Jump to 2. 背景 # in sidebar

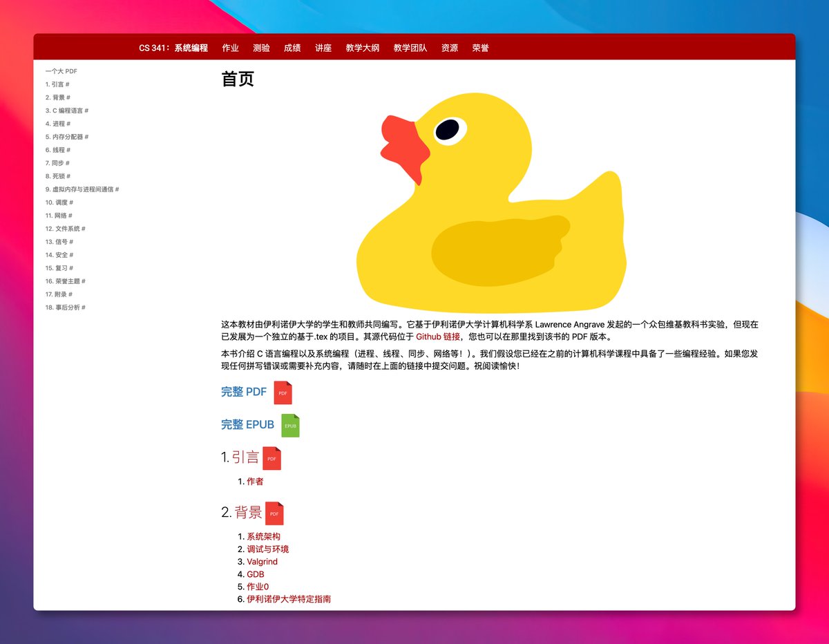[57, 97]
